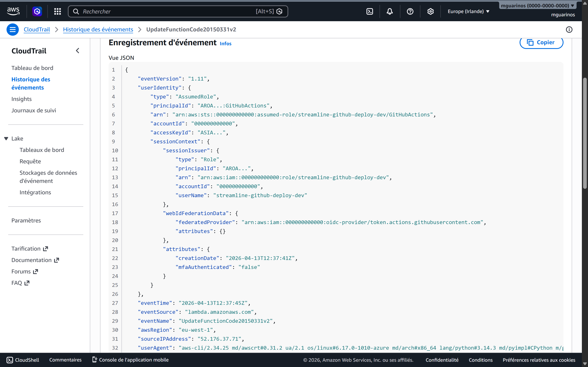Open the Historique des événements breadcrumb link

point(98,29)
